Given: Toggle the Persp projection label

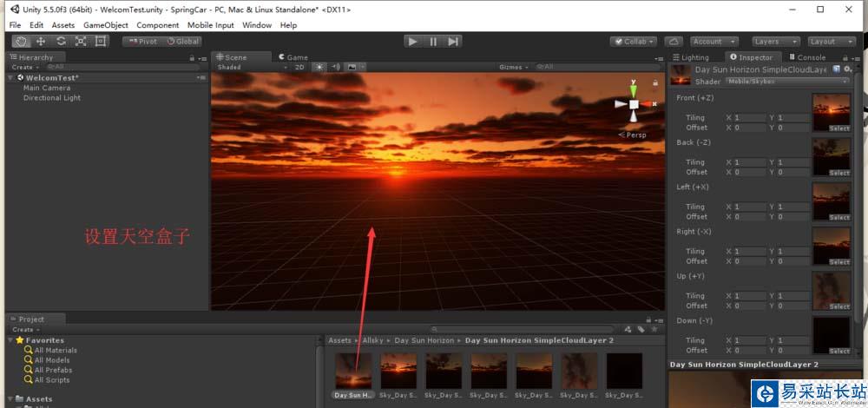Looking at the screenshot, I should click(633, 135).
